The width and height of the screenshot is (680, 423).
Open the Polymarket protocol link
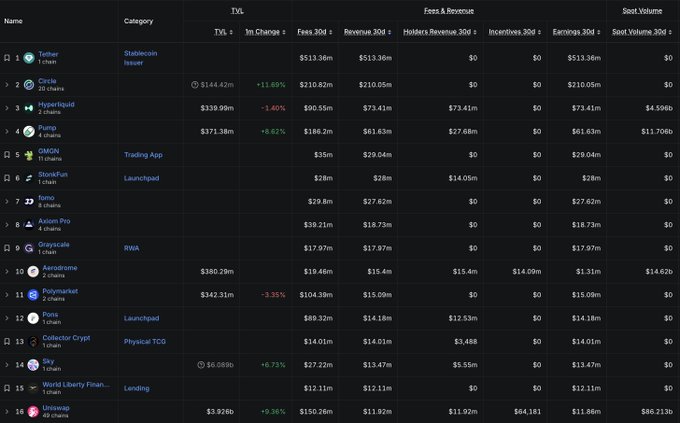(x=60, y=291)
